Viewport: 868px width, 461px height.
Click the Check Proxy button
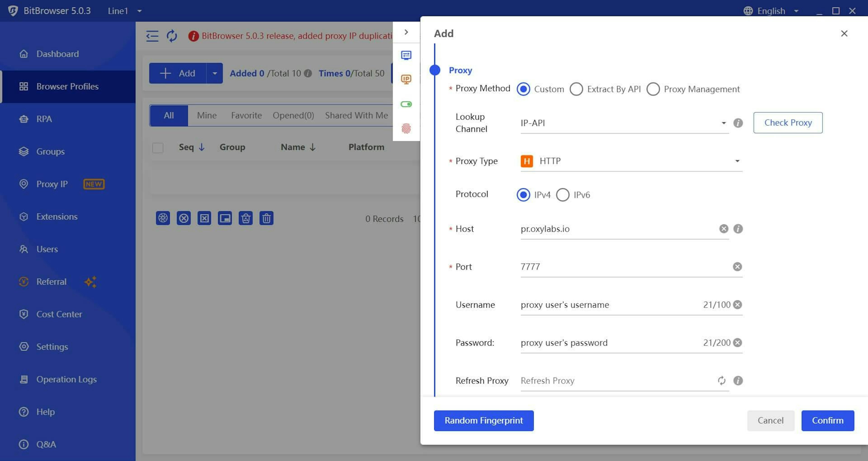(788, 123)
